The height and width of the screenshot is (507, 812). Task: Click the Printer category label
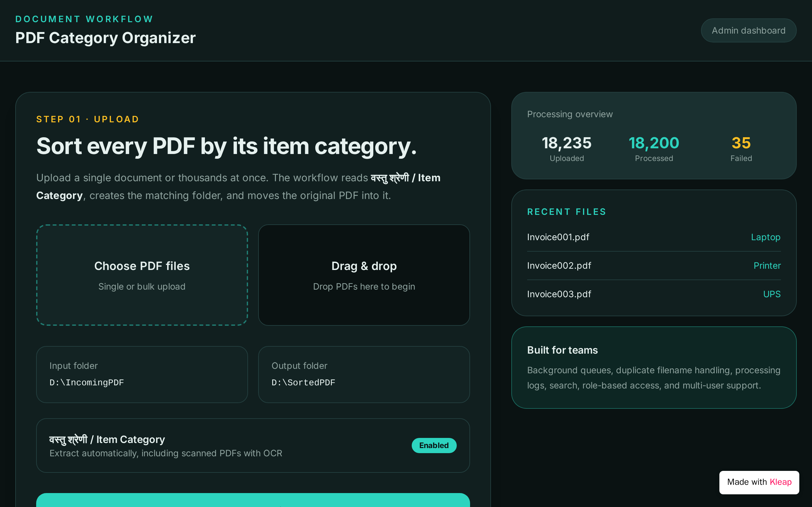point(767,266)
